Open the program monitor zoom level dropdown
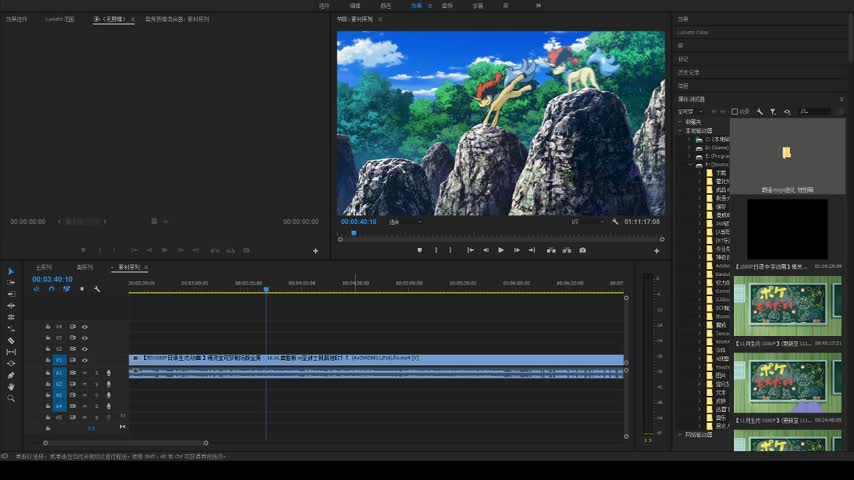This screenshot has width=854, height=480. 405,222
